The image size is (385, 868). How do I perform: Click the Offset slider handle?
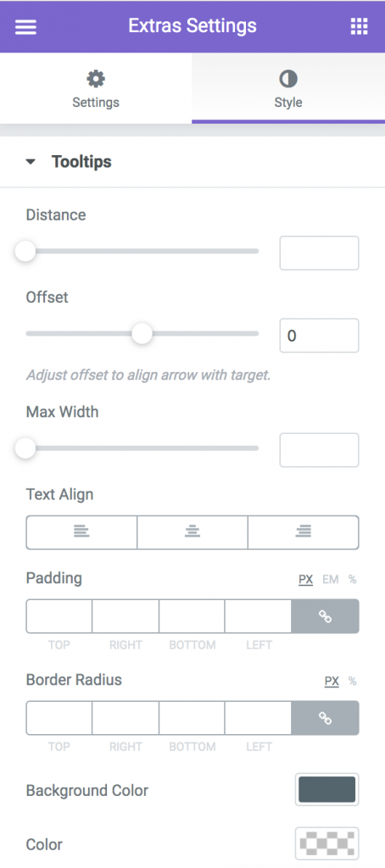(142, 334)
